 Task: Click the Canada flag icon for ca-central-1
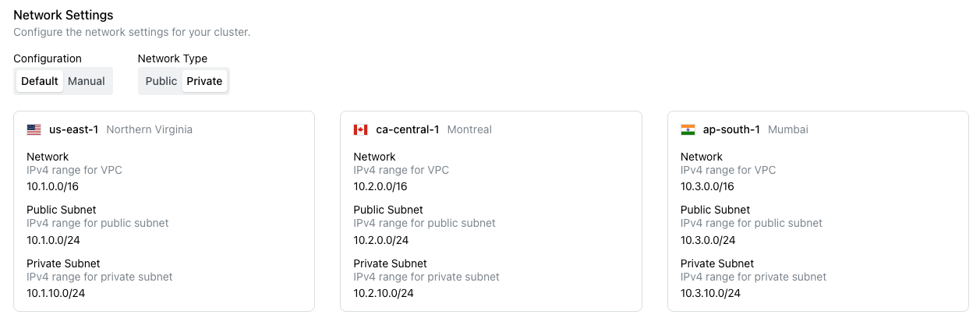pos(360,129)
